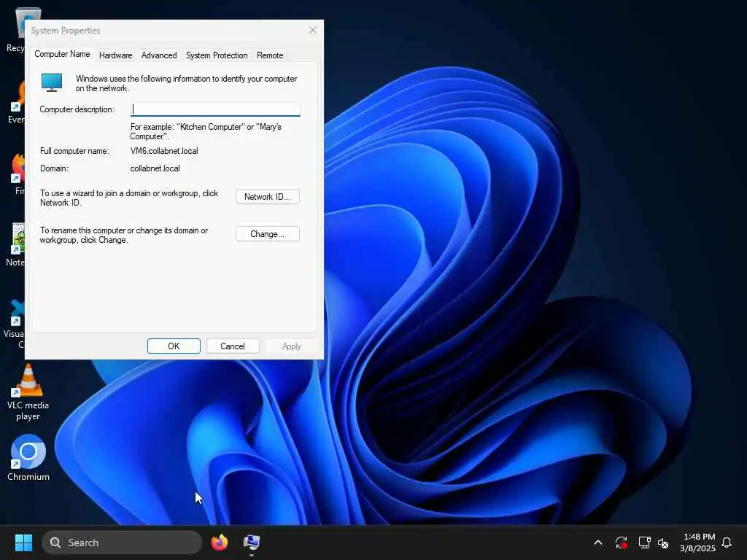
Task: Close the System Properties window
Action: [312, 31]
